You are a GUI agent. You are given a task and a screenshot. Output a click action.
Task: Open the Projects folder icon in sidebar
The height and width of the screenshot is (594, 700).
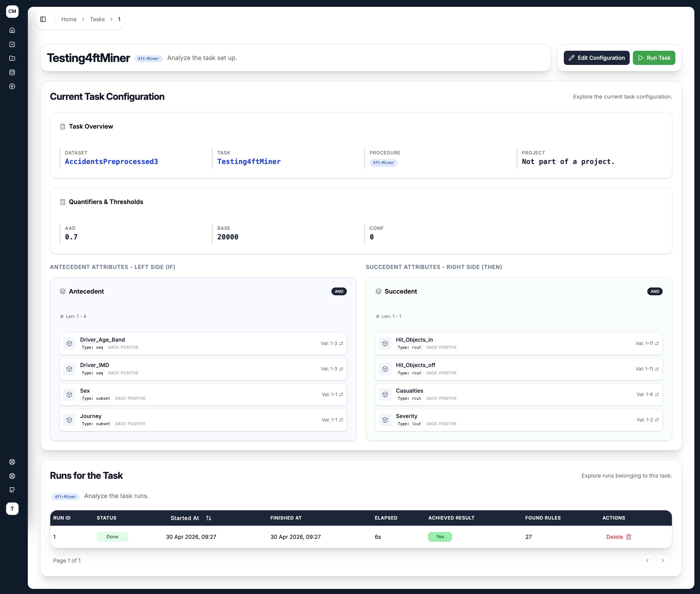[12, 58]
